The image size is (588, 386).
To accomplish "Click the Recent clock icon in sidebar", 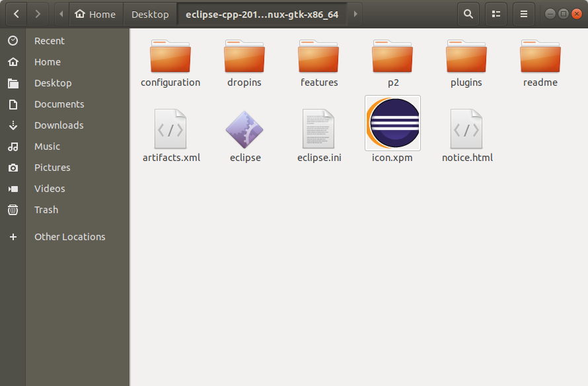I will [x=13, y=40].
